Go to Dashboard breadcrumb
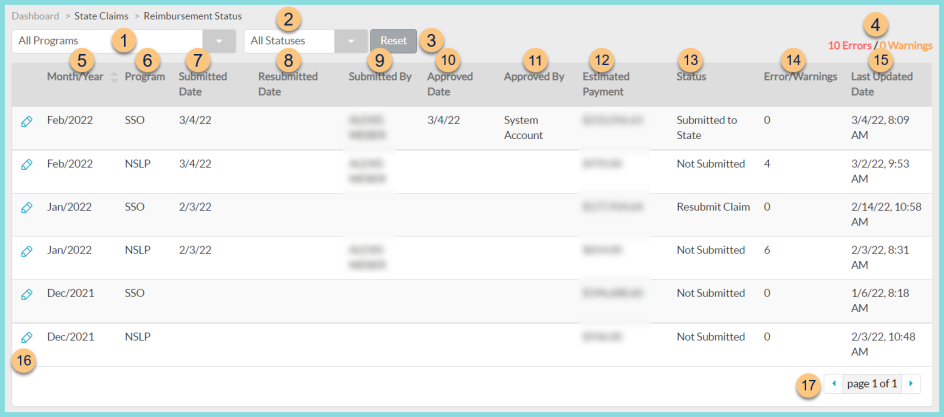The width and height of the screenshot is (944, 417). 36,16
